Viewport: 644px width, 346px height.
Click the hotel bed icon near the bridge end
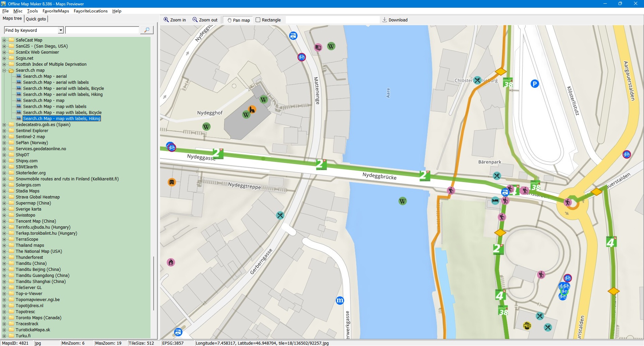click(495, 201)
